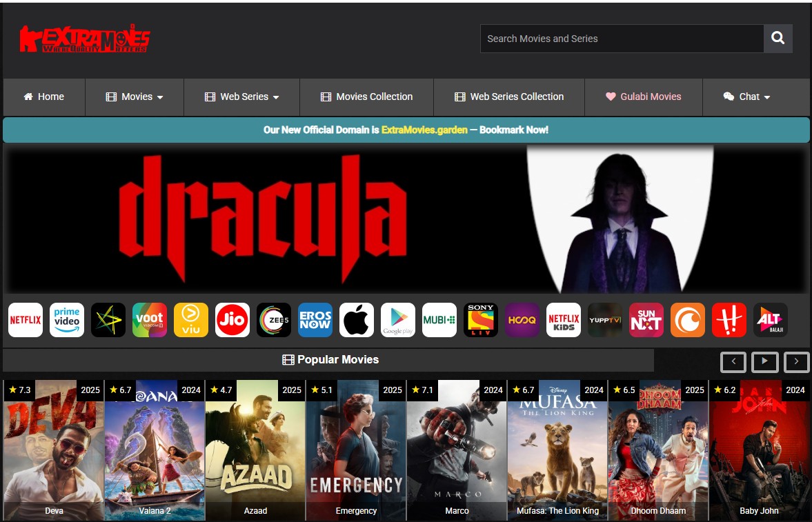This screenshot has width=812, height=522.
Task: Open the HOOQ icon
Action: (x=522, y=320)
